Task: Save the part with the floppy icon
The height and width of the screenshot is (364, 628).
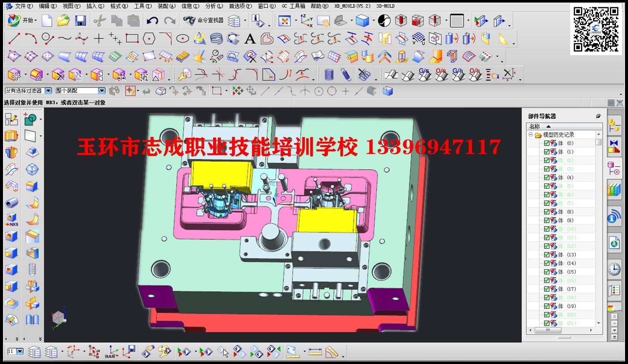Action: click(80, 20)
